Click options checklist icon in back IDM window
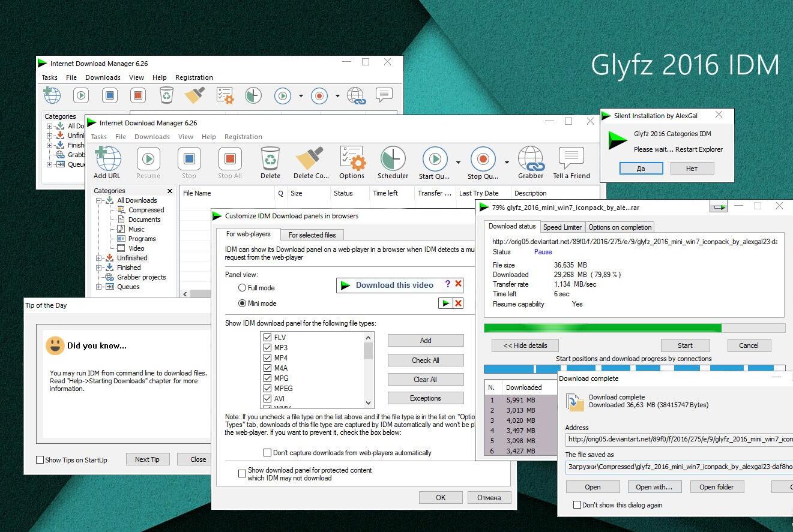The height and width of the screenshot is (532, 793). (x=225, y=95)
